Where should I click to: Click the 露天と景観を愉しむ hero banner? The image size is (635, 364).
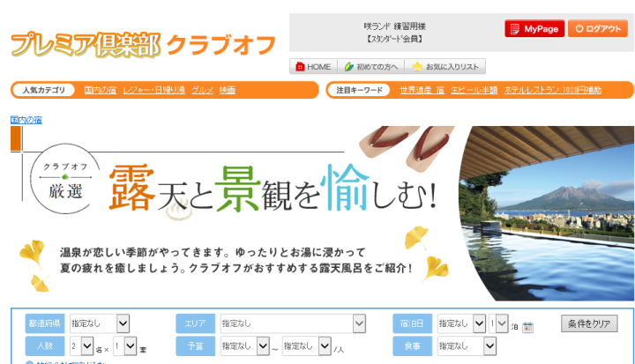pyautogui.click(x=323, y=213)
